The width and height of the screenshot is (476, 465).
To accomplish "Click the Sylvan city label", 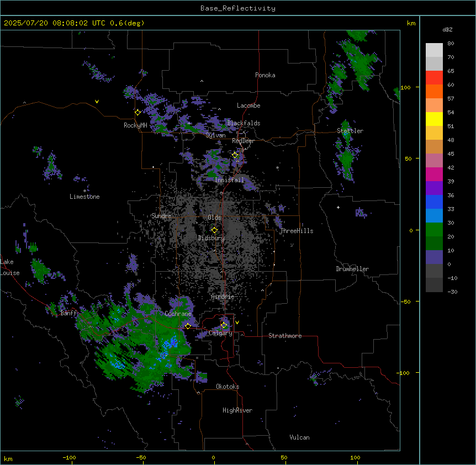I will coord(215,135).
